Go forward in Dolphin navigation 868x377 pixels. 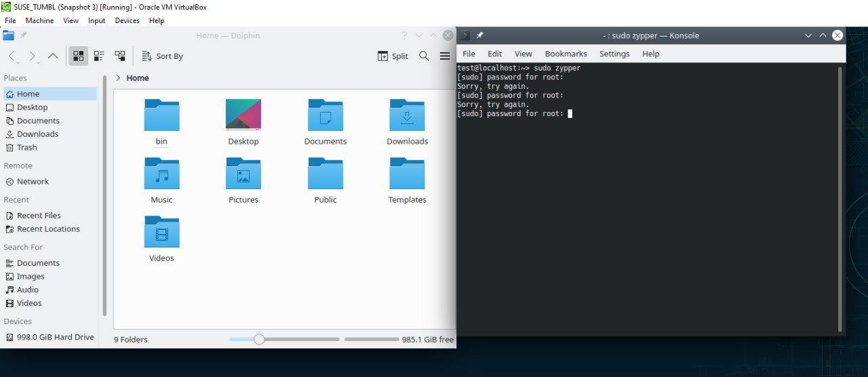click(32, 56)
